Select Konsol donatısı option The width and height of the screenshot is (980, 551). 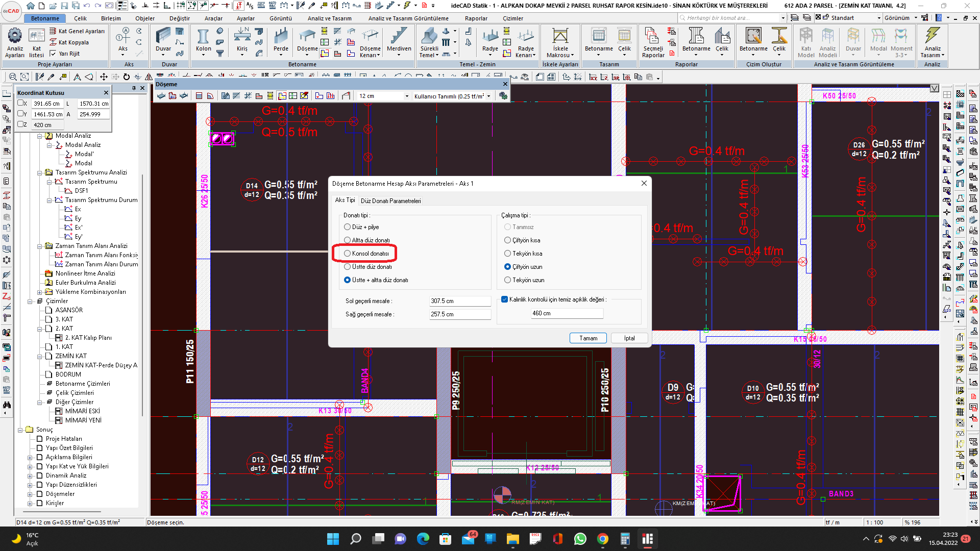click(x=348, y=254)
